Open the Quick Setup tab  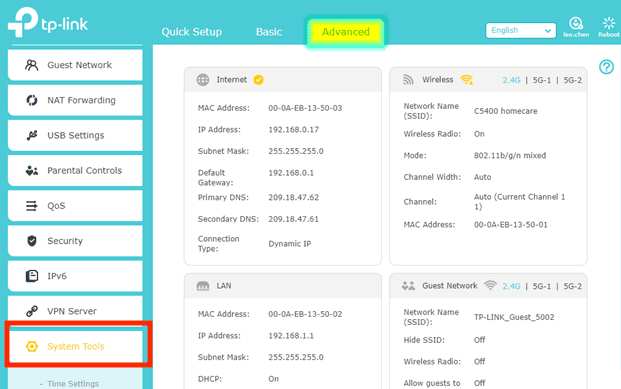191,32
